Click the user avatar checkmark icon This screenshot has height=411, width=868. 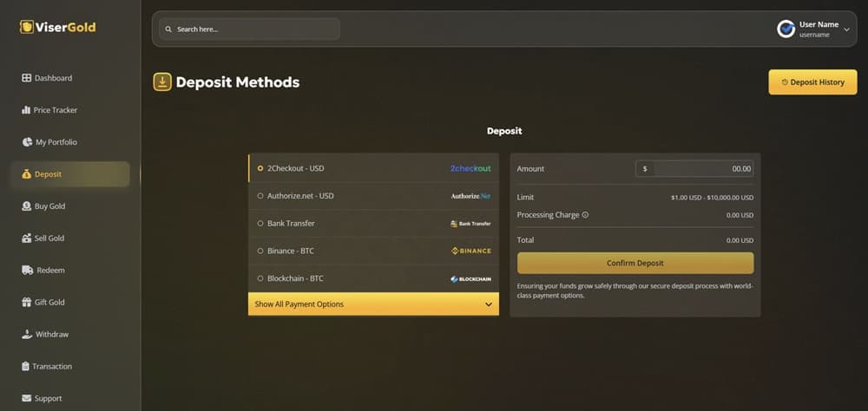tap(786, 29)
